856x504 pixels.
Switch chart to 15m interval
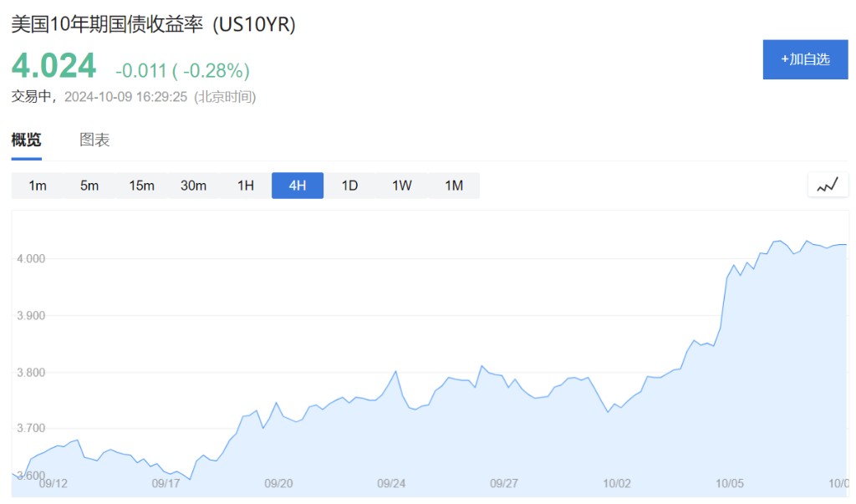pos(141,186)
